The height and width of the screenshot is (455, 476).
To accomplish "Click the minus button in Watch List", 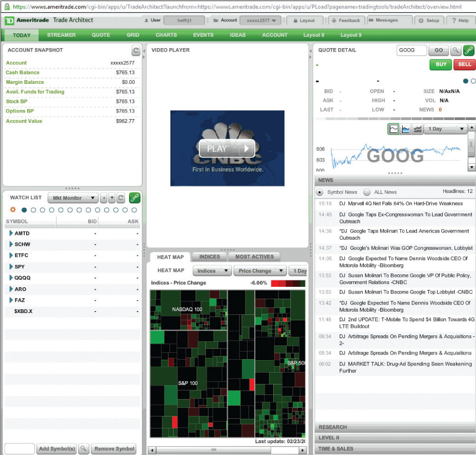I will [x=103, y=198].
